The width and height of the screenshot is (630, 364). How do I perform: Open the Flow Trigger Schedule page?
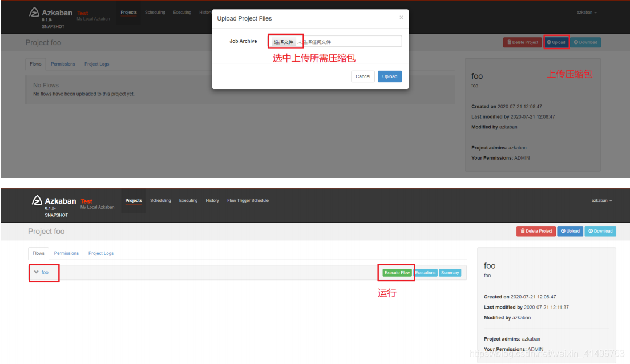248,200
